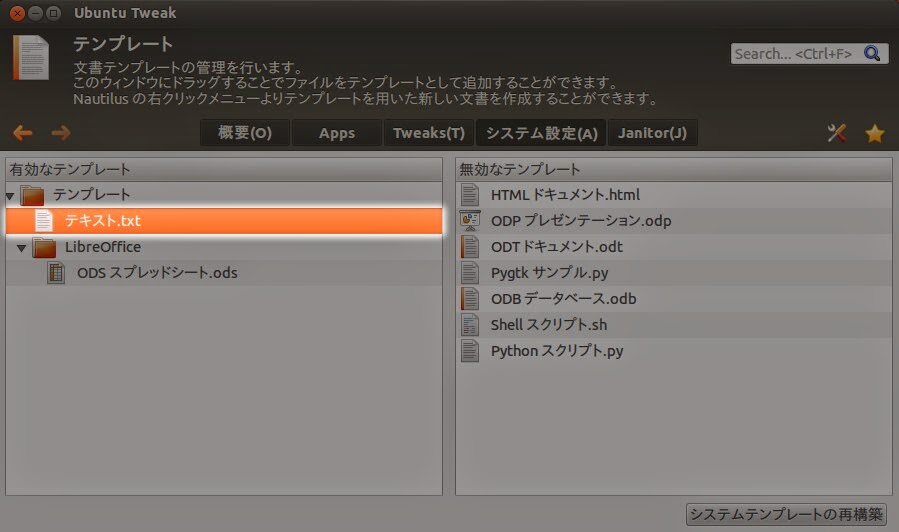Screen dimensions: 899x532
Task: Click the Pygtk サンプル.py file icon
Action: (x=470, y=273)
